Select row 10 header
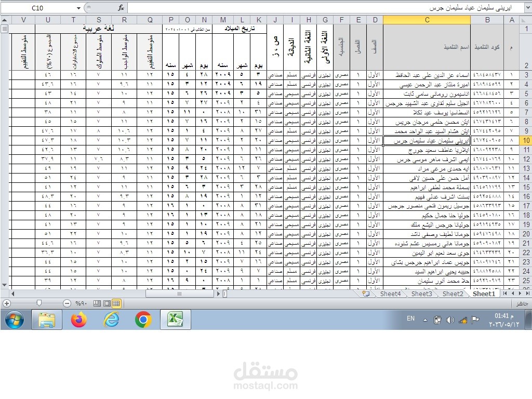This screenshot has height=399, width=532. tap(526, 140)
